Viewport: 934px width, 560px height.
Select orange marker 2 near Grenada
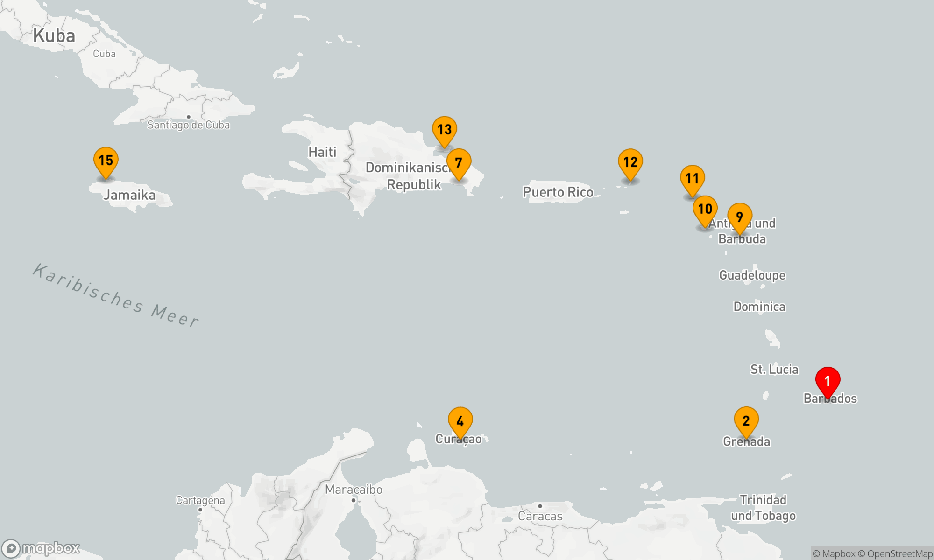(746, 420)
